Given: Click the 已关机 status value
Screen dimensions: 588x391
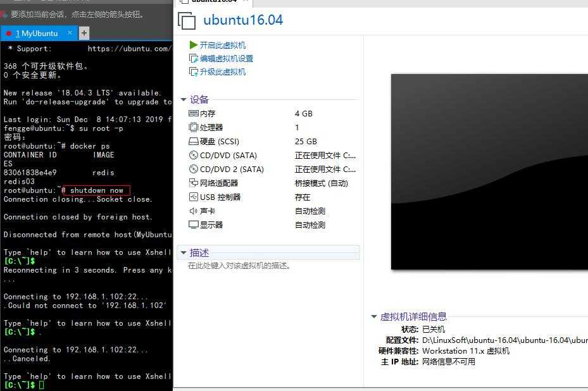Looking at the screenshot, I should [x=434, y=329].
